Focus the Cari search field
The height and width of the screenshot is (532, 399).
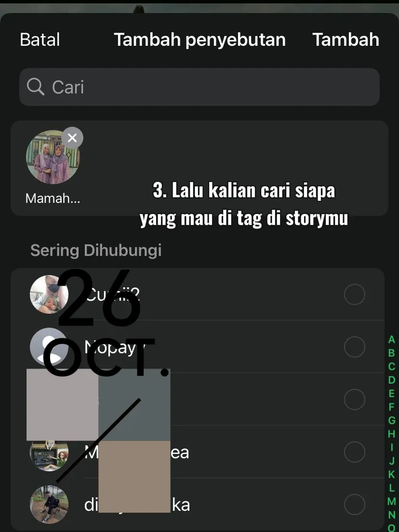pos(199,87)
